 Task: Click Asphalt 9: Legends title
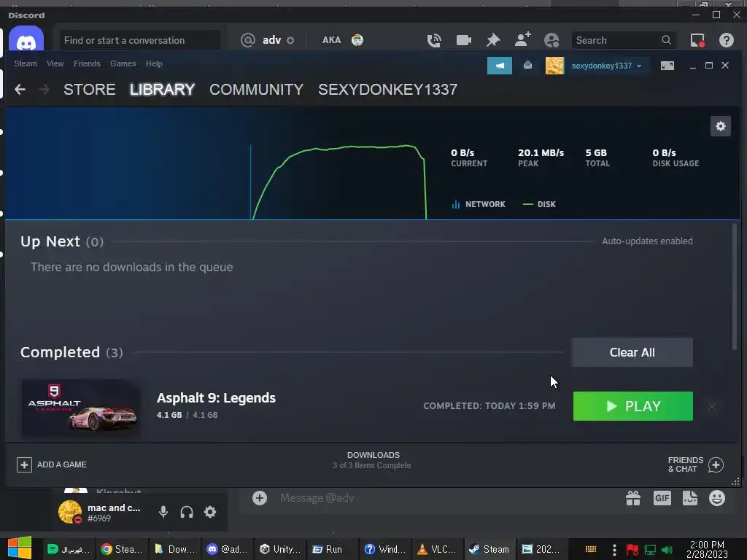(216, 397)
